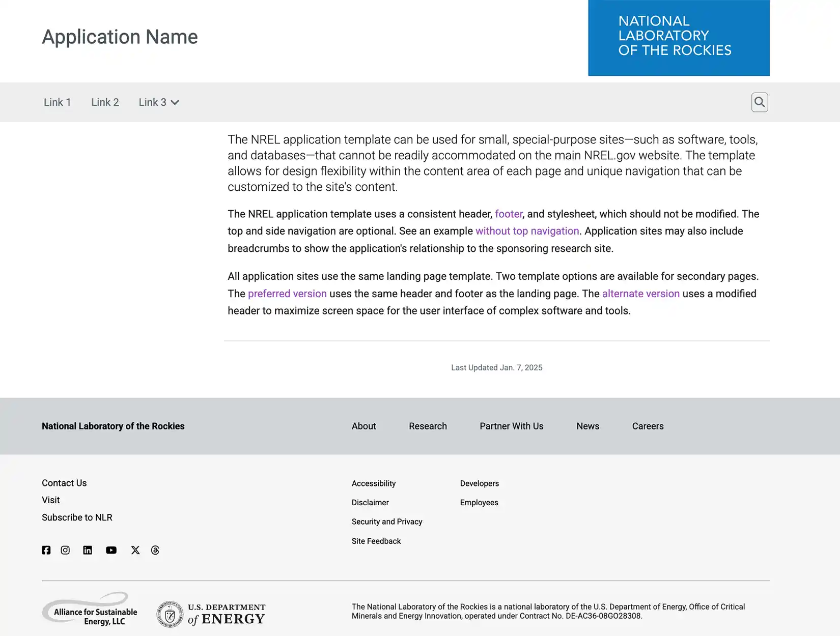The width and height of the screenshot is (840, 636).
Task: Open the Threads social media icon
Action: [155, 550]
